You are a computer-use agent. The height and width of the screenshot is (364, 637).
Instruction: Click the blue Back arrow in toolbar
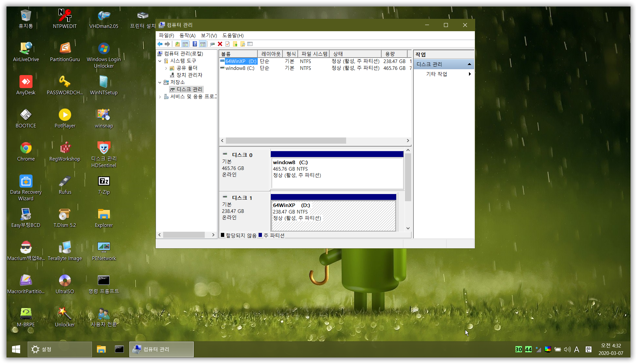click(x=160, y=44)
